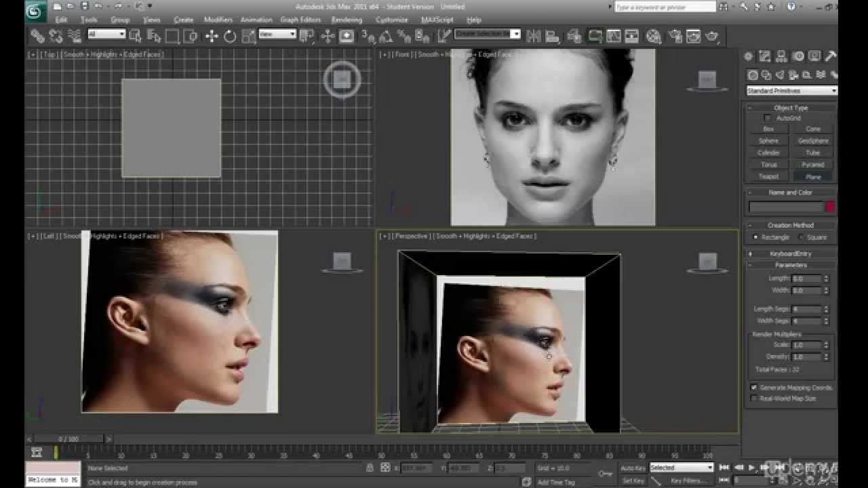Click the Length spinner arrows
Image resolution: width=868 pixels, height=488 pixels.
click(826, 279)
